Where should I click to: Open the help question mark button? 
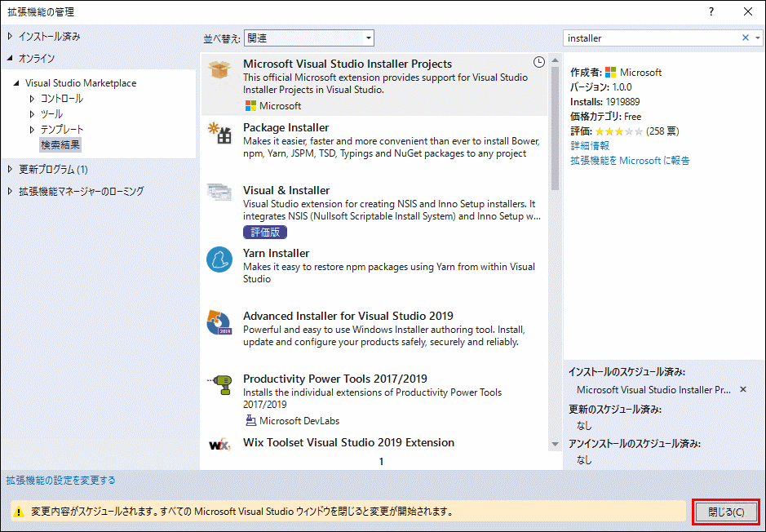pyautogui.click(x=711, y=11)
